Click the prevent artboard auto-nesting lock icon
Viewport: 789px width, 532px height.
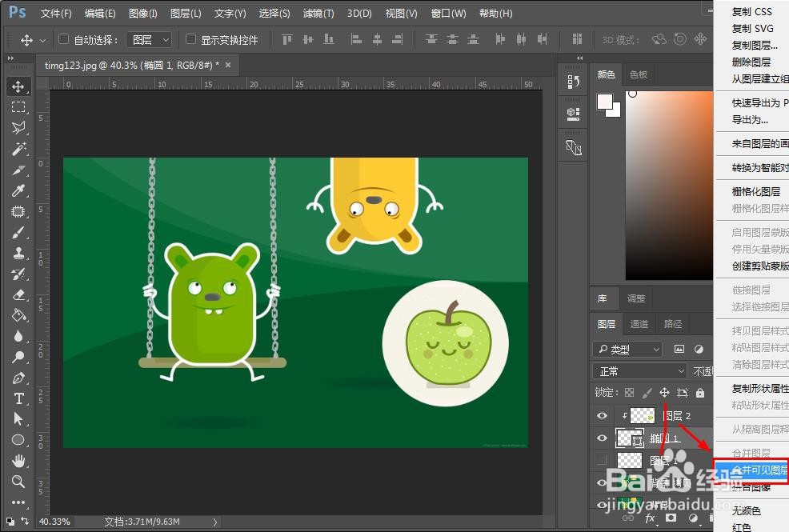pos(683,392)
